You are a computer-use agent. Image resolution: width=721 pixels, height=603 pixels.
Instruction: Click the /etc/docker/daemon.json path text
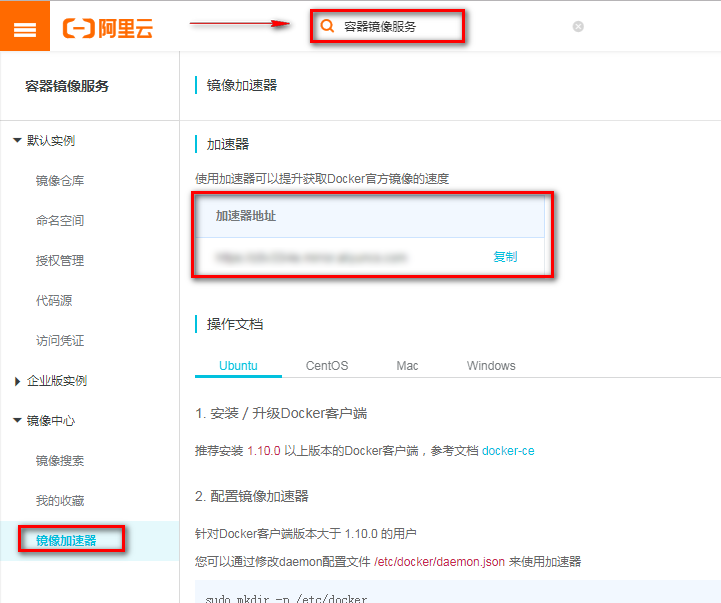point(440,562)
